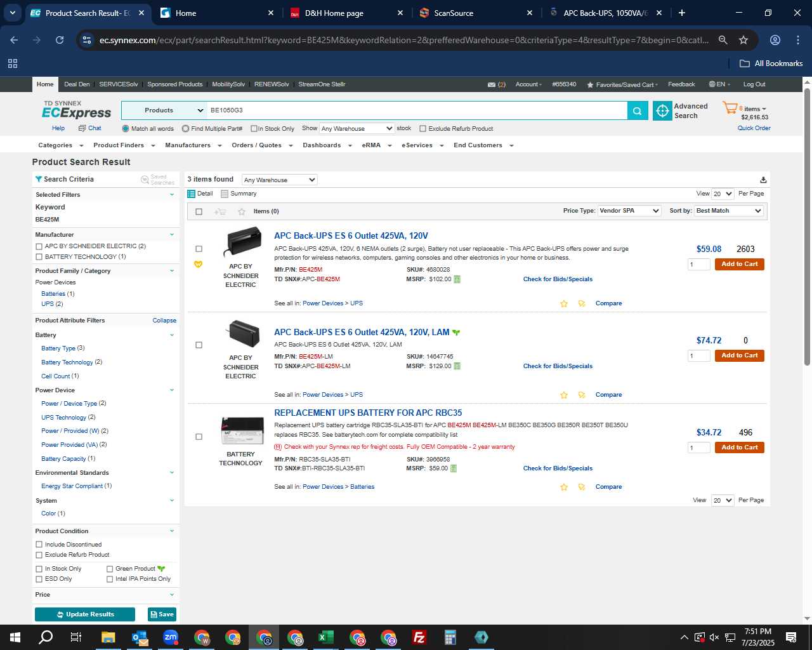Select Find Multiple Part# radio button
This screenshot has width=812, height=650.
[x=185, y=129]
